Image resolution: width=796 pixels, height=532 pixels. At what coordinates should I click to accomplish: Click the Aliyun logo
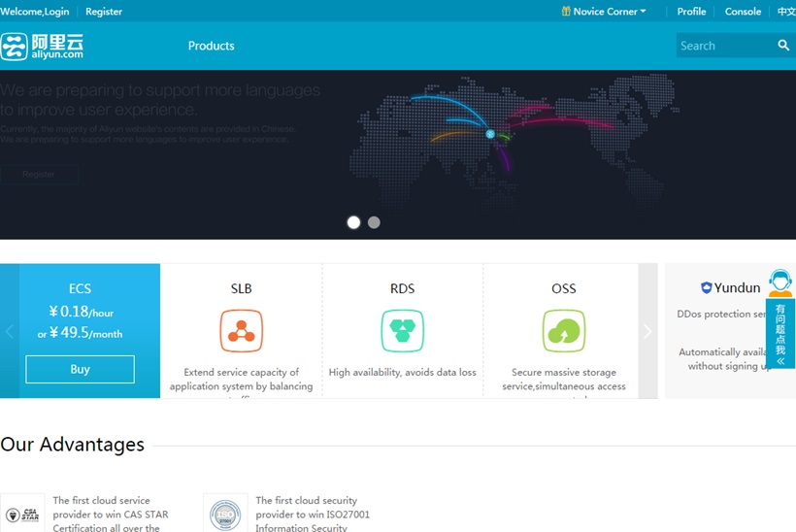coord(42,47)
